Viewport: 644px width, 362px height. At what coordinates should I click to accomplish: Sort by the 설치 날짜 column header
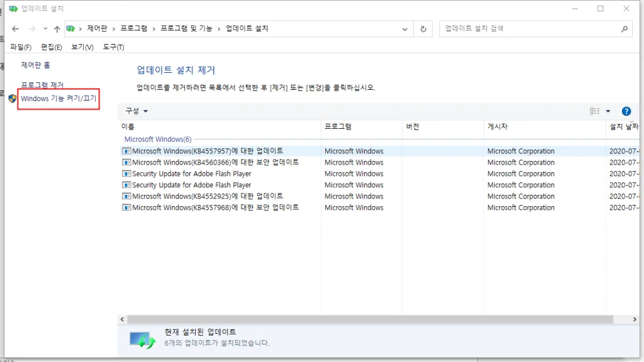click(623, 127)
